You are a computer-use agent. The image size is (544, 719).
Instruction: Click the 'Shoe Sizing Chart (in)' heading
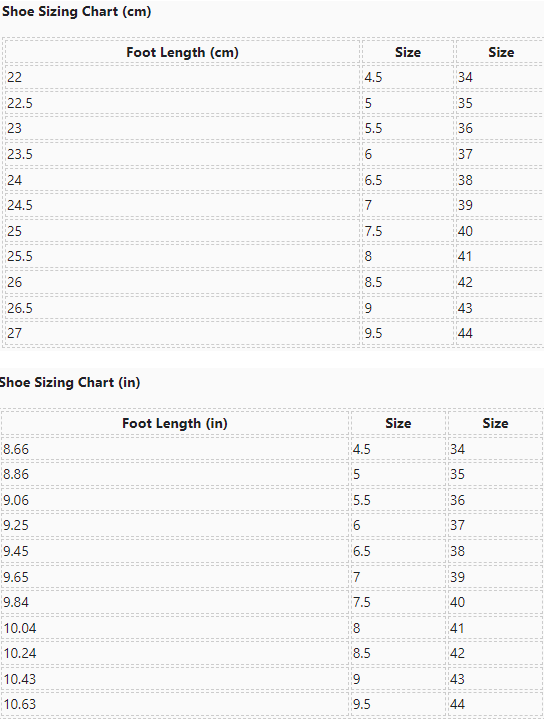pos(70,382)
